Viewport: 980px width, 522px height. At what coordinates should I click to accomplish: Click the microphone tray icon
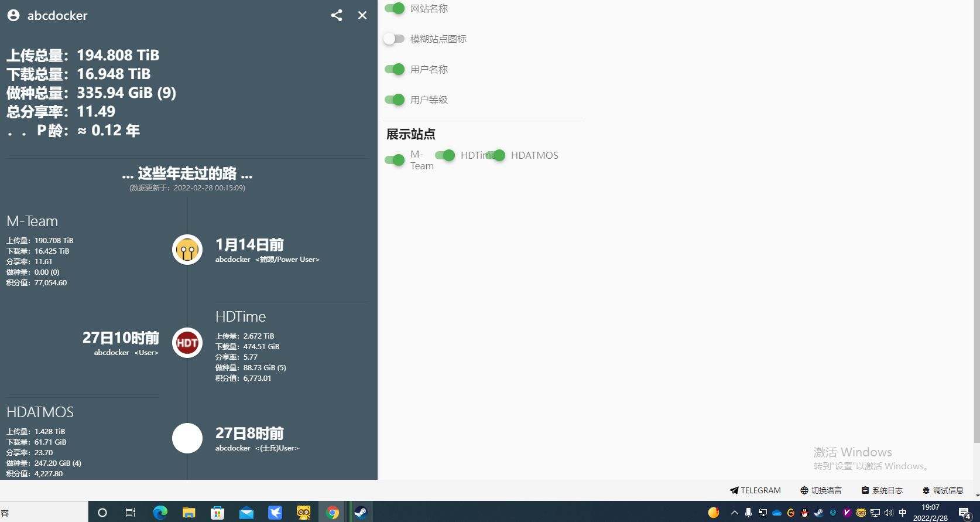(748, 513)
